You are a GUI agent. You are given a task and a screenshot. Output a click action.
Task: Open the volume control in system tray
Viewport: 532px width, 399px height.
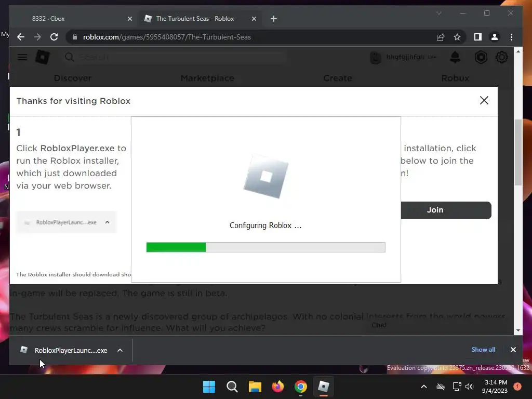(469, 387)
